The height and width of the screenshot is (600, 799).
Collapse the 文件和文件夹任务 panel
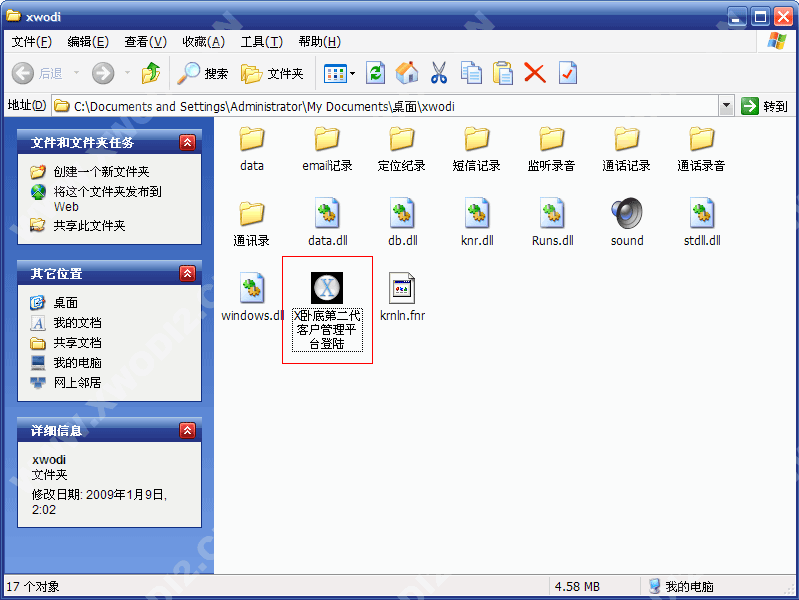[187, 143]
